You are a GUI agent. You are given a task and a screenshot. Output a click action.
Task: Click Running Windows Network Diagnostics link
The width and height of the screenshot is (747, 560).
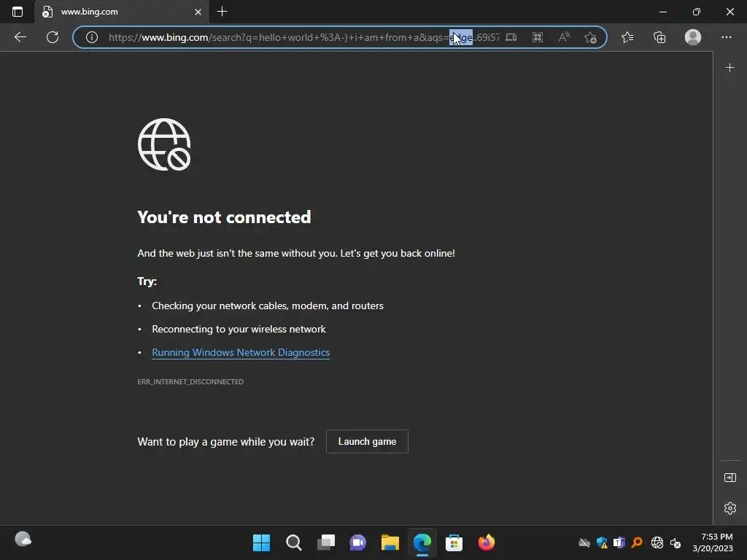coord(241,352)
